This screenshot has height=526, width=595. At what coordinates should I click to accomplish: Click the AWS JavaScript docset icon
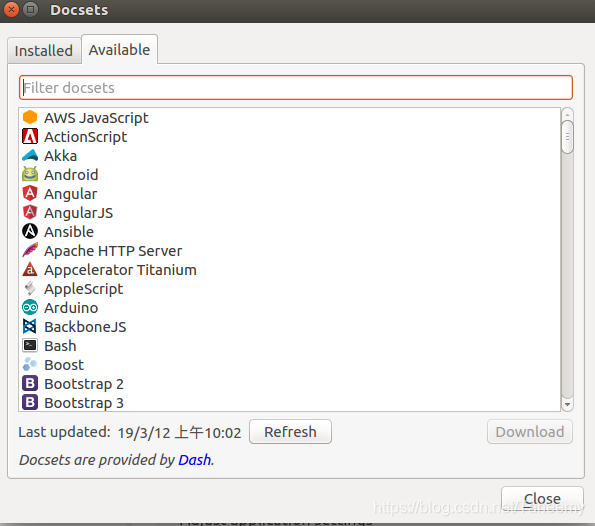[x=30, y=117]
